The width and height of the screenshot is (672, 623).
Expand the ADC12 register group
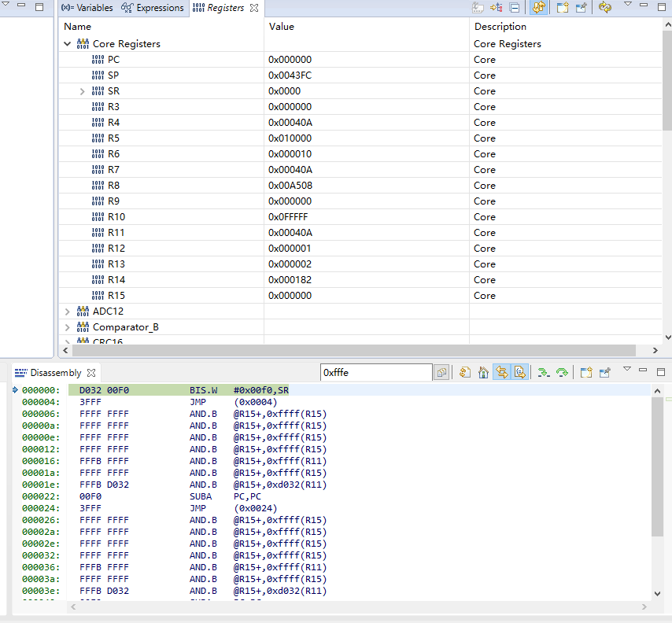[x=68, y=311]
